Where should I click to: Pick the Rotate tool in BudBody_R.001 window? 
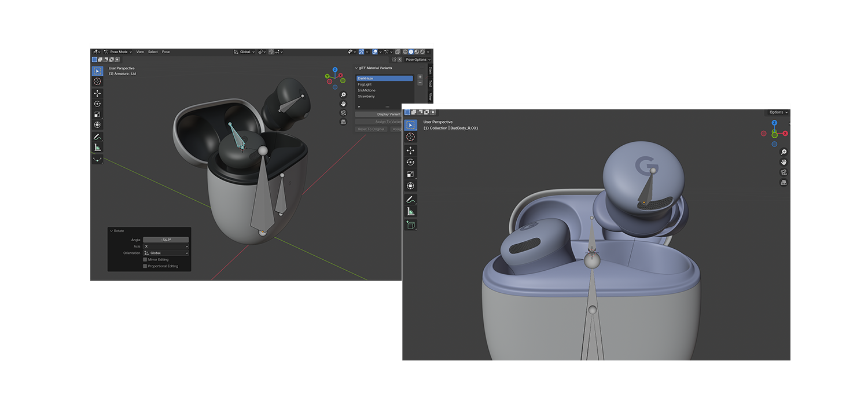pos(411,162)
